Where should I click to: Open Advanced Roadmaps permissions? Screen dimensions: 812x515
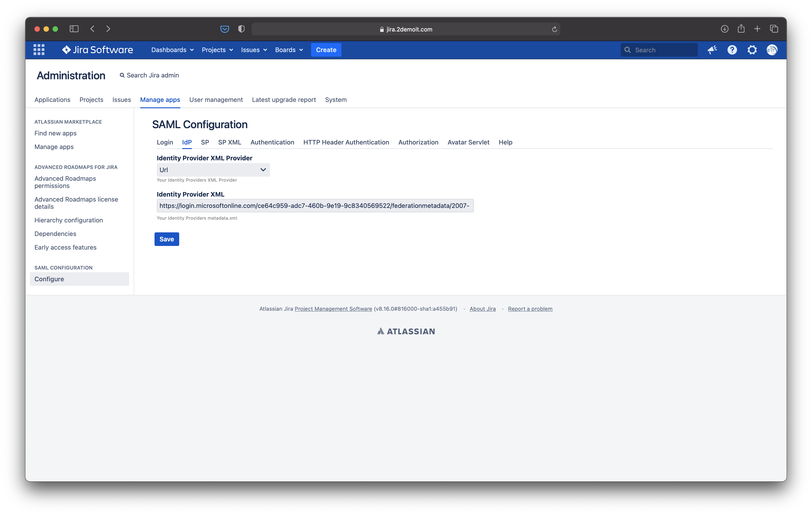point(65,182)
